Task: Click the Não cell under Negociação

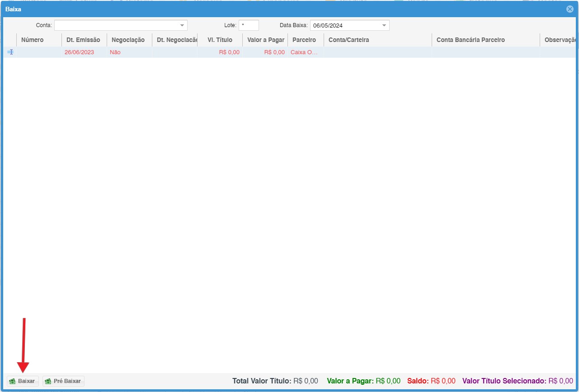Action: coord(115,52)
